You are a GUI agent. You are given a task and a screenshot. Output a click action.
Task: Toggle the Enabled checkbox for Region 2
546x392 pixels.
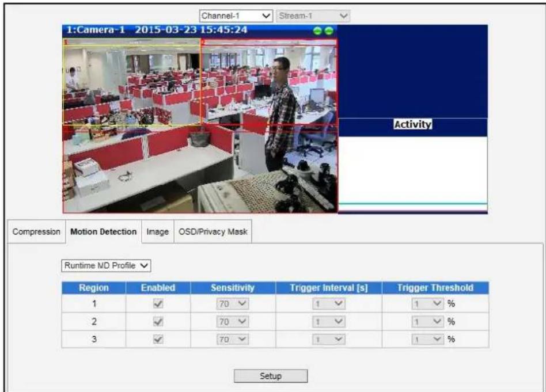(x=158, y=322)
